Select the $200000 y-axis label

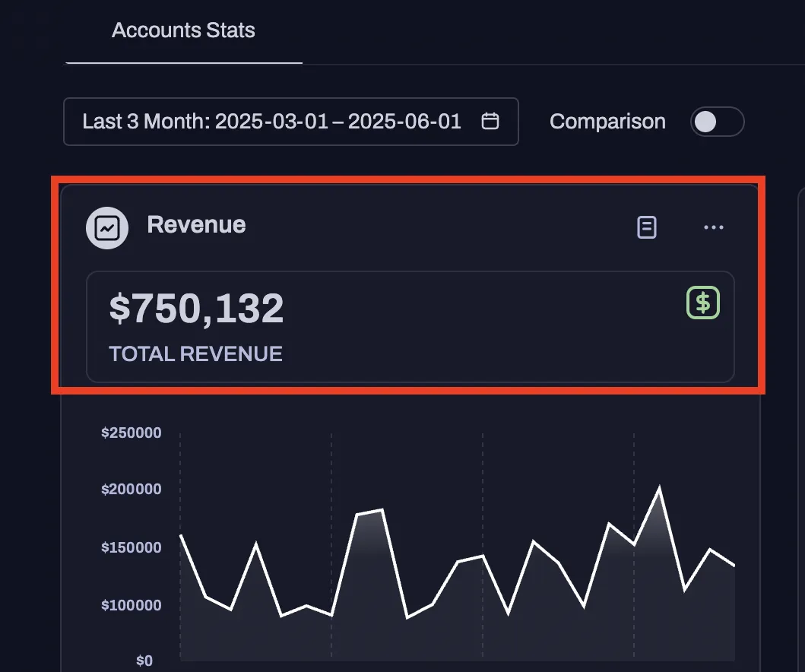[x=131, y=490]
